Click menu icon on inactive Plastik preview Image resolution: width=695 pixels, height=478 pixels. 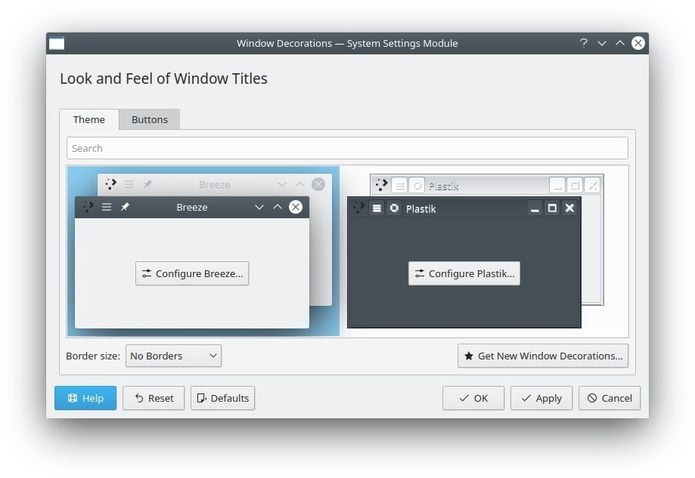pos(399,186)
